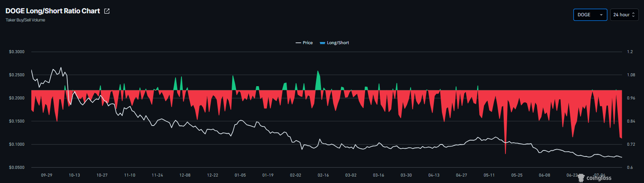Image resolution: width=644 pixels, height=183 pixels.
Task: Open the DOGE coin selector dropdown
Action: click(590, 15)
